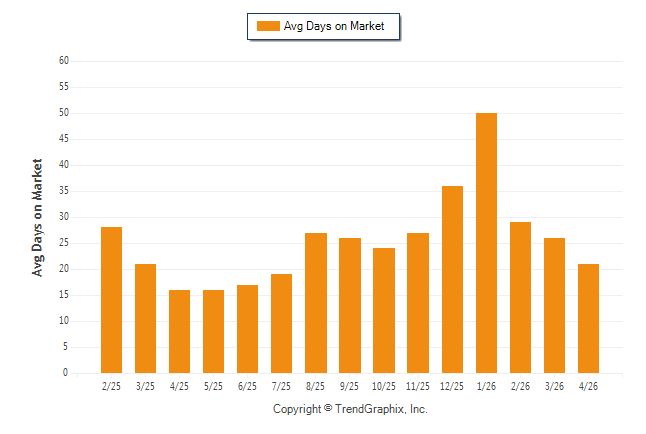Click the 8/25 bar
The height and width of the screenshot is (434, 646).
(x=316, y=303)
